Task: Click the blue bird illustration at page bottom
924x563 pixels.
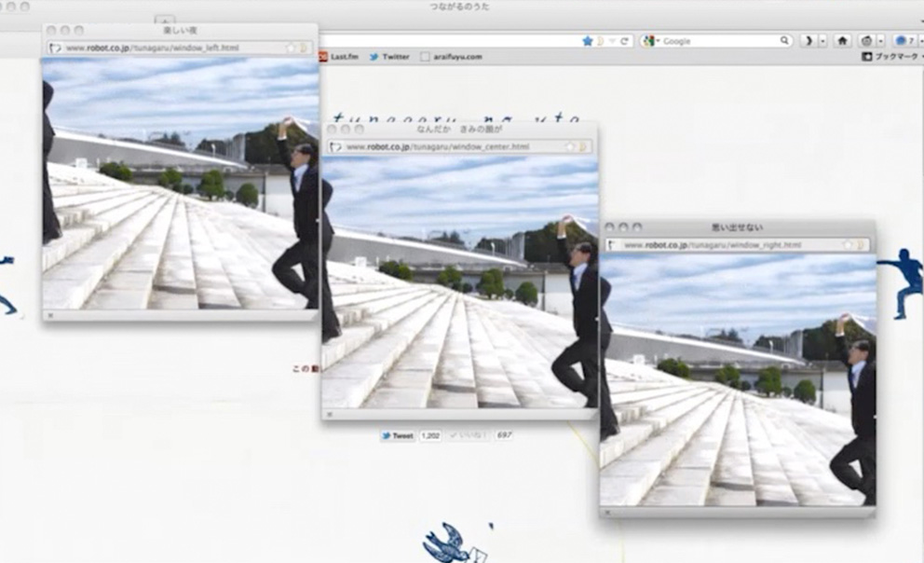Action: [x=446, y=542]
